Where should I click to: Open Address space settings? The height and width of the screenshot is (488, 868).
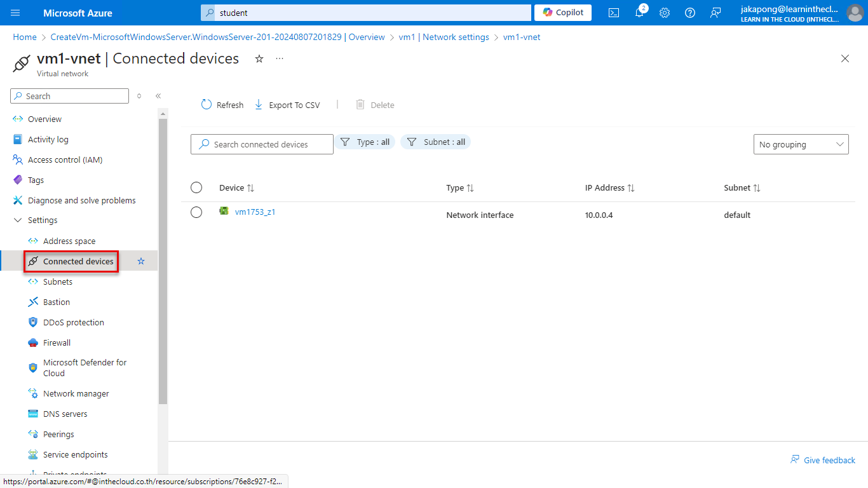pos(69,241)
